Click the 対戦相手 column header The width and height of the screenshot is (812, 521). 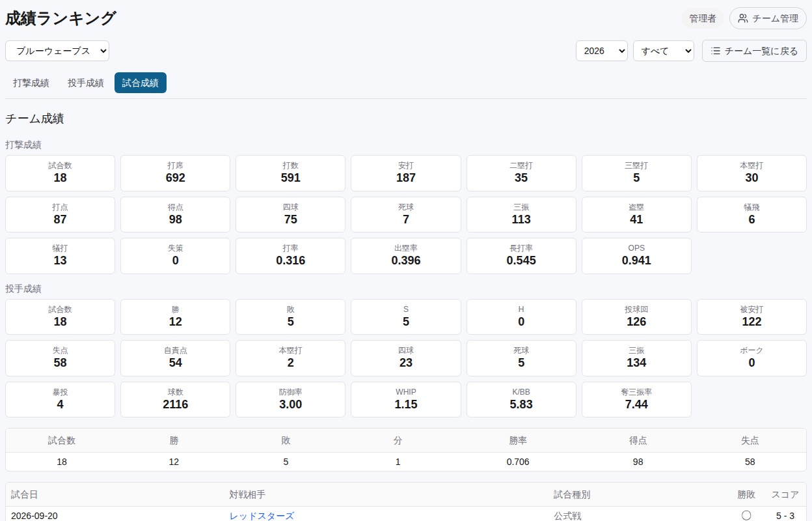pyautogui.click(x=247, y=494)
